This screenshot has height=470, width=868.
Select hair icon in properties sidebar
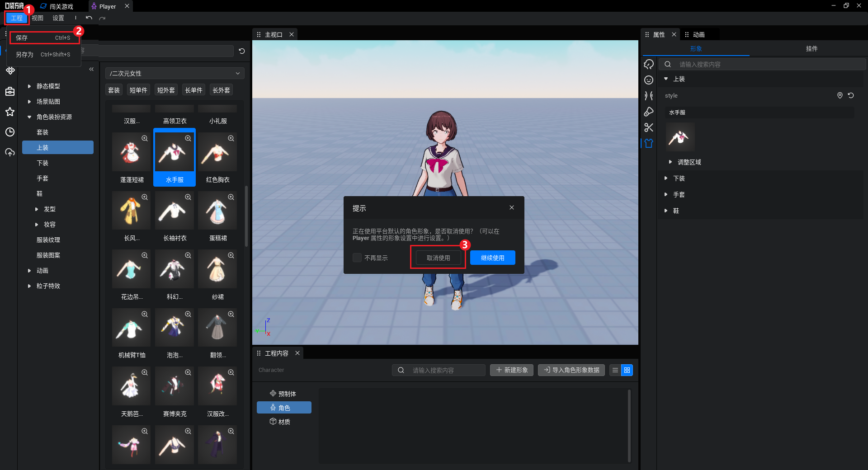point(649,64)
